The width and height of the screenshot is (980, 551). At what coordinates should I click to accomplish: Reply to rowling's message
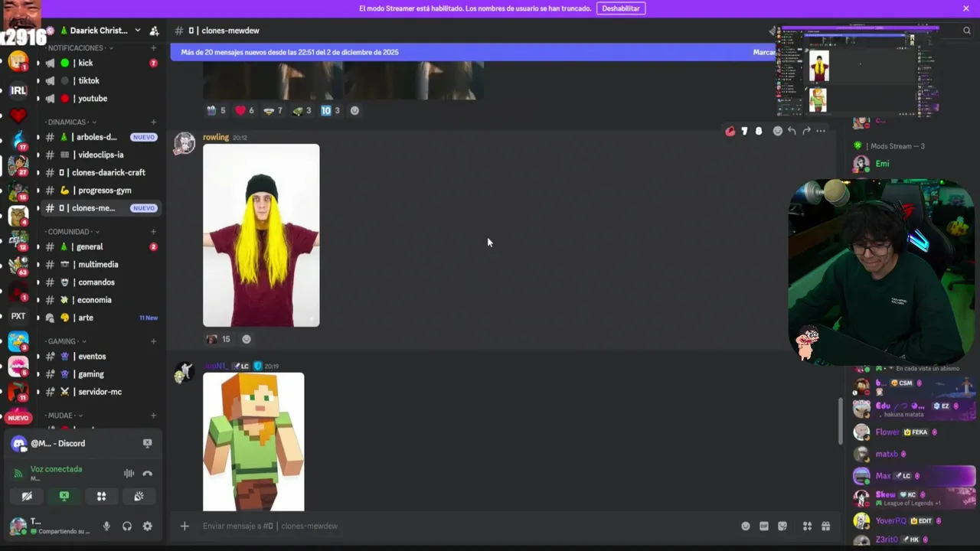click(792, 131)
